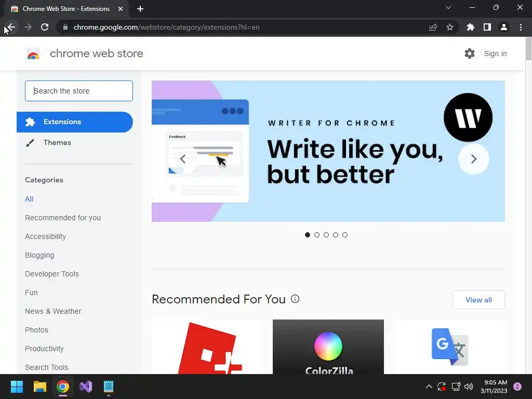Screen dimensions: 532x399
Task: Click the browser forward arrow
Action: (x=28, y=27)
